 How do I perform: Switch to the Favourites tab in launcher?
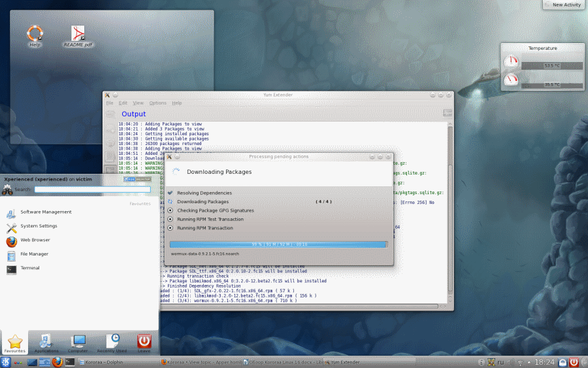pos(15,343)
